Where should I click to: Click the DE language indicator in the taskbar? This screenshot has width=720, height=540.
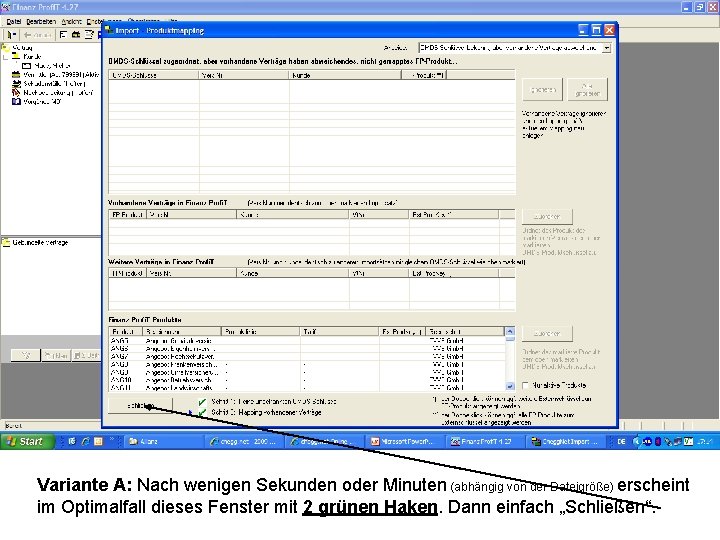point(621,441)
